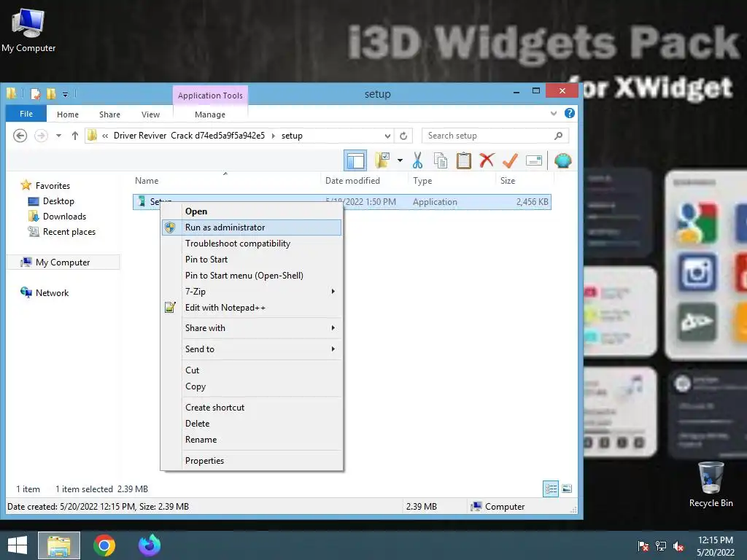Choose Cut in the context menu
Viewport: 747px width, 560px height.
tap(252, 370)
